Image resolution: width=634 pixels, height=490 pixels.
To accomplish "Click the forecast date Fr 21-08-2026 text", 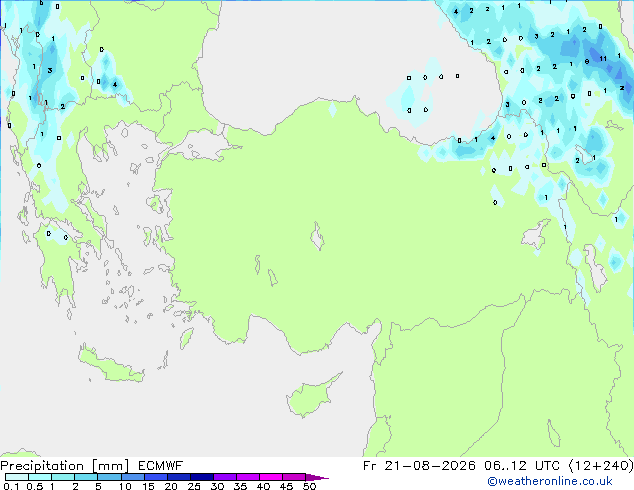I will tap(419, 466).
